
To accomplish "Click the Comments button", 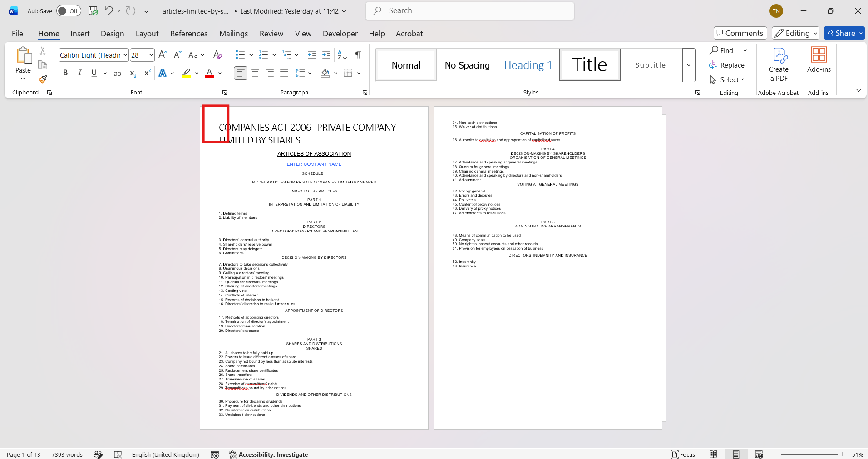I will (740, 33).
